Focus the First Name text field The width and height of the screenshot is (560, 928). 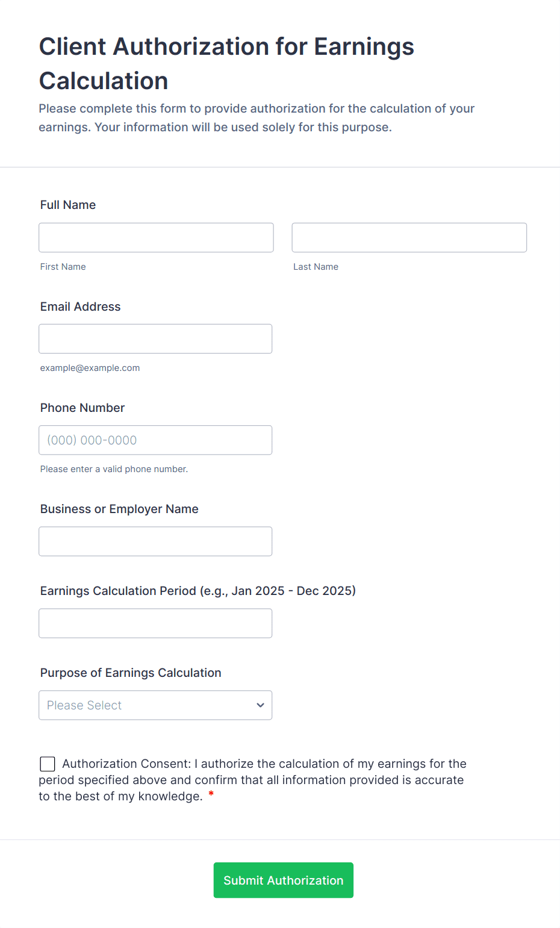click(x=156, y=238)
